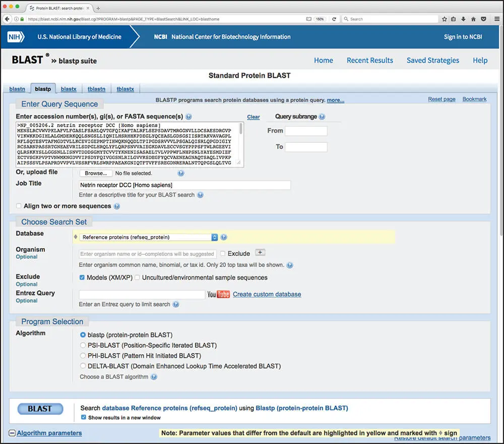Open help icon beside Query subrange
The width and height of the screenshot is (504, 444).
322,117
